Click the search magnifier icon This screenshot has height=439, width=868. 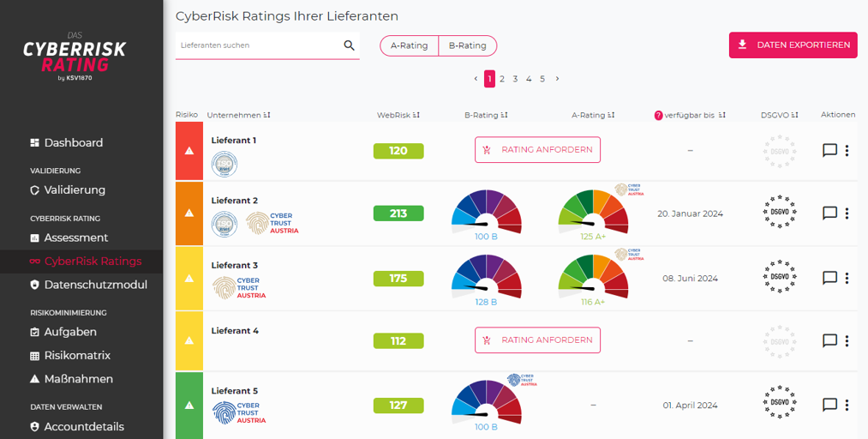pos(349,45)
